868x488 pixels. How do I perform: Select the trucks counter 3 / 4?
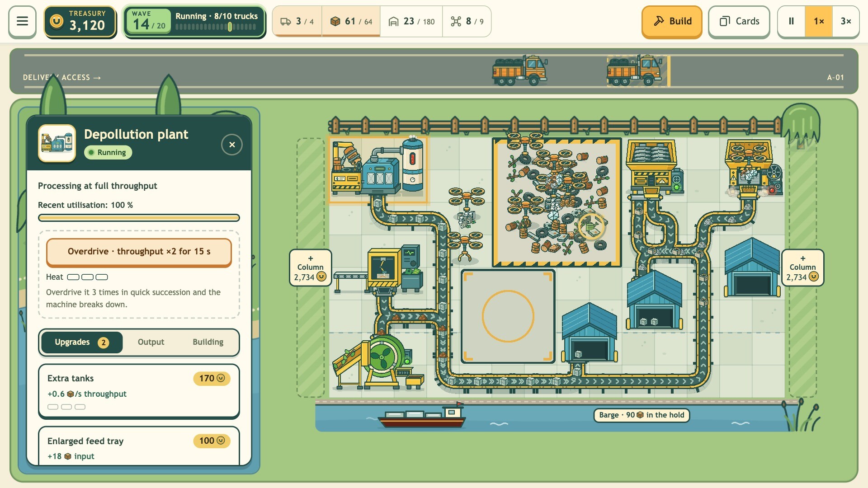pyautogui.click(x=297, y=21)
